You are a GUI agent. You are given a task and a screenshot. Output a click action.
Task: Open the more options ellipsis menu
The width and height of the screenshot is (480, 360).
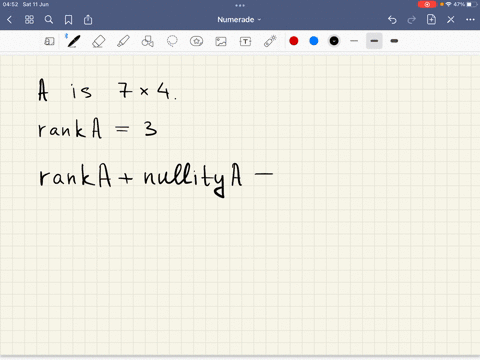pos(470,20)
